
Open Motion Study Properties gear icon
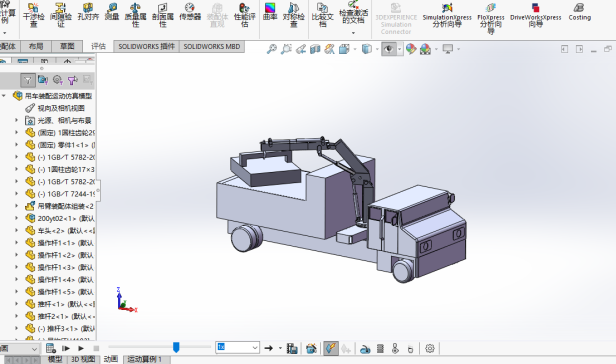pyautogui.click(x=430, y=348)
